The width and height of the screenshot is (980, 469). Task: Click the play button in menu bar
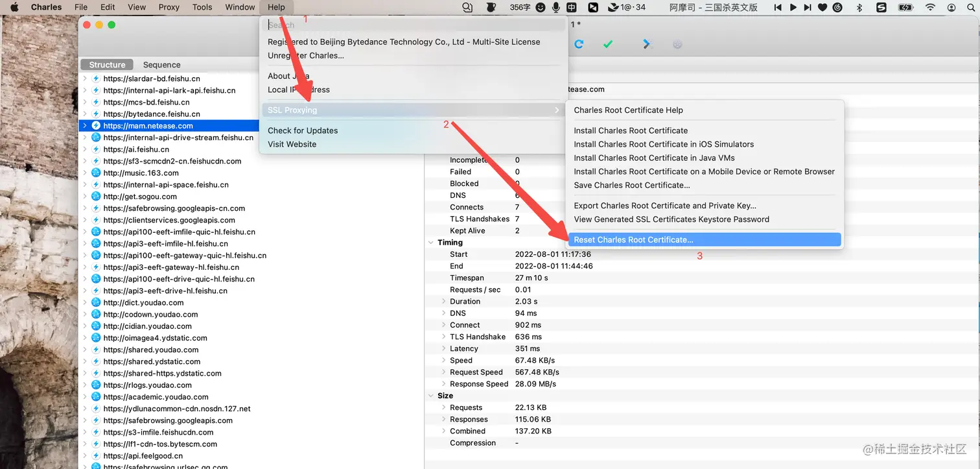793,7
